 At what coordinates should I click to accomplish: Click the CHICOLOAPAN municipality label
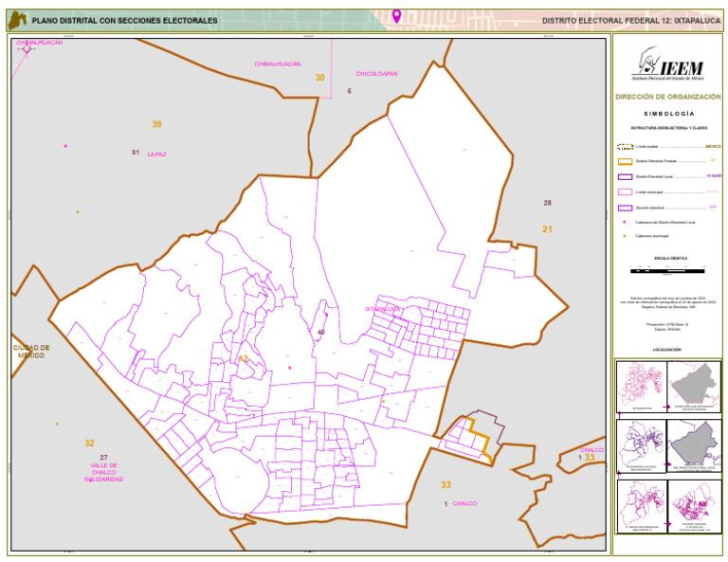tap(376, 73)
